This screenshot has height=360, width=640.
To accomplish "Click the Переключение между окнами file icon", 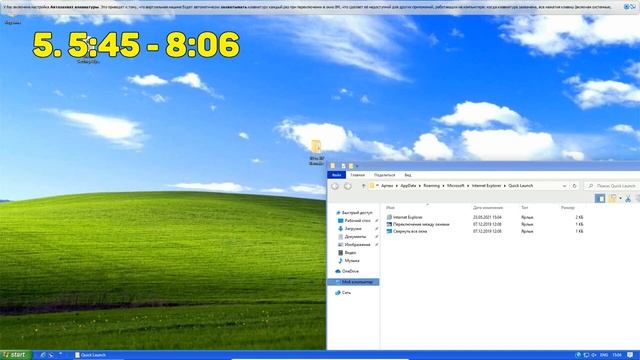I will click(389, 224).
